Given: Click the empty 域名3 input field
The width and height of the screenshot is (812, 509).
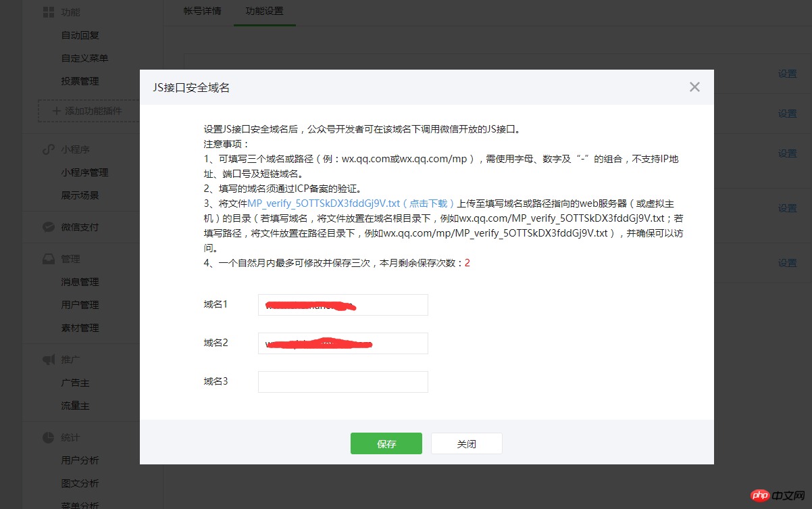Looking at the screenshot, I should [342, 382].
